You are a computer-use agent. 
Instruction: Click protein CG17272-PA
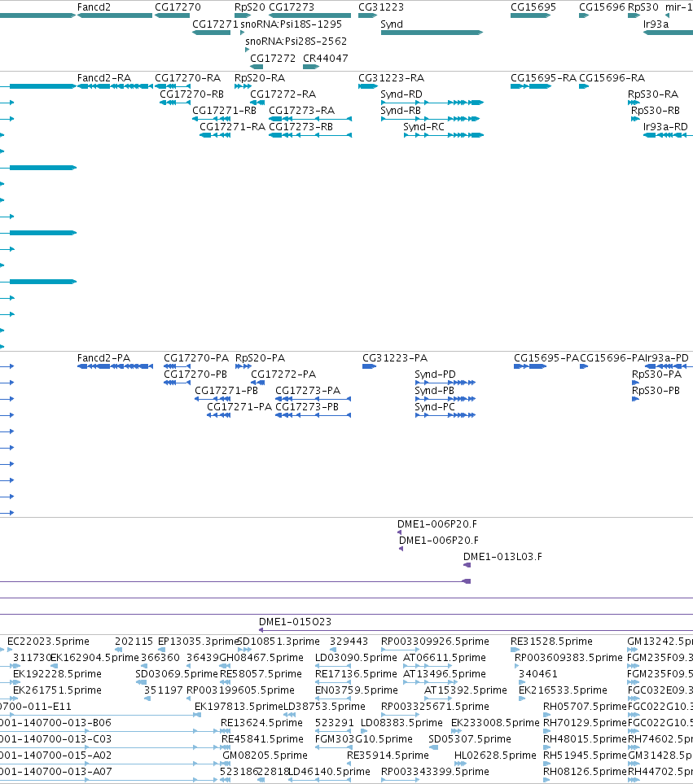283,374
